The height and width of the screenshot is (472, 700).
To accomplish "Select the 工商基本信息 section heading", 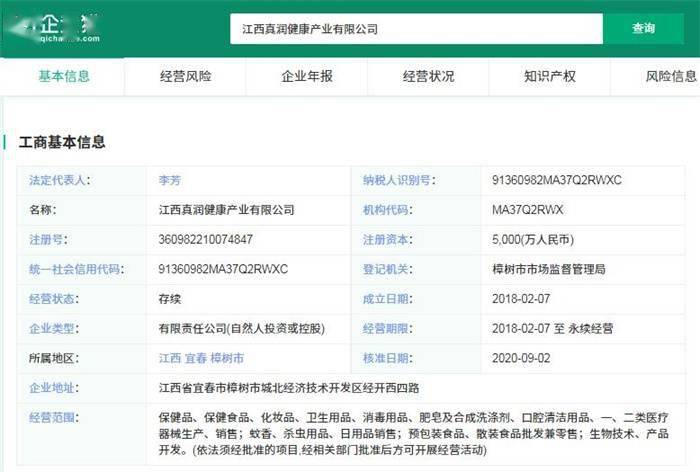I will (62, 142).
